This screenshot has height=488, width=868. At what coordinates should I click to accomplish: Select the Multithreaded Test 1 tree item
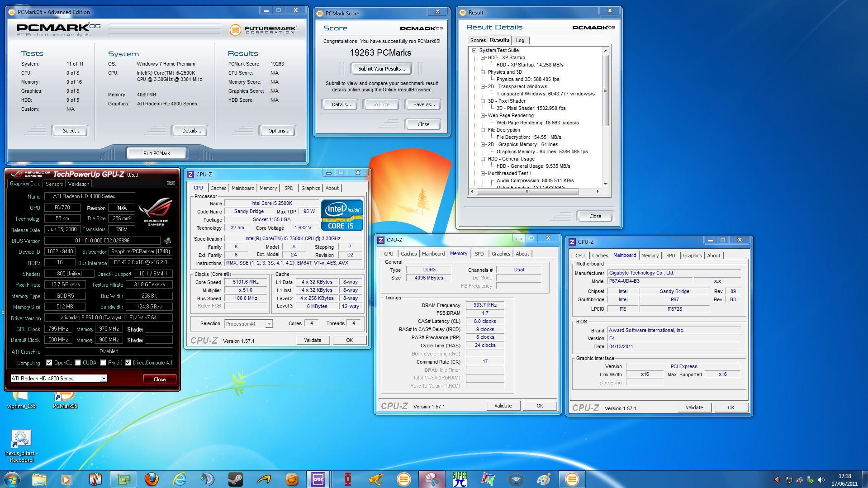(509, 173)
